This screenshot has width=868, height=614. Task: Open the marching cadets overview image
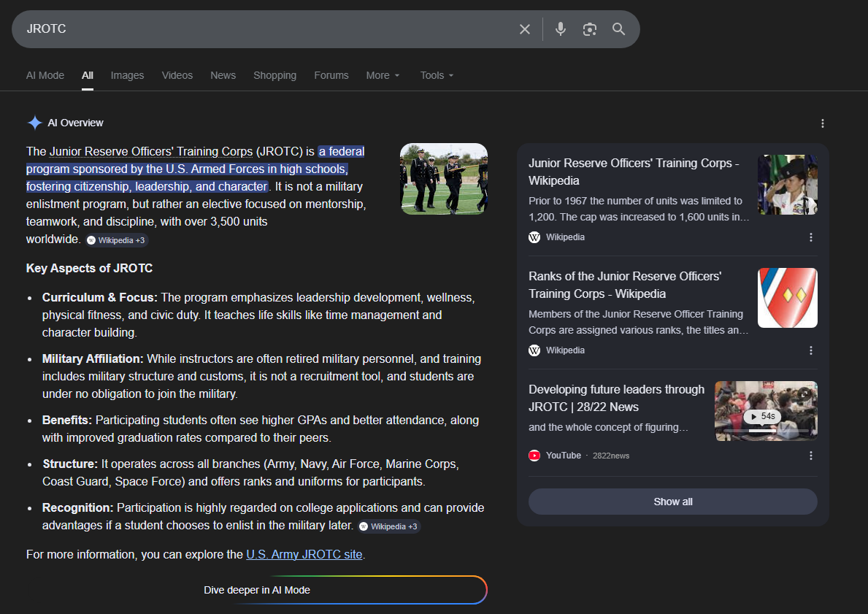coord(444,179)
